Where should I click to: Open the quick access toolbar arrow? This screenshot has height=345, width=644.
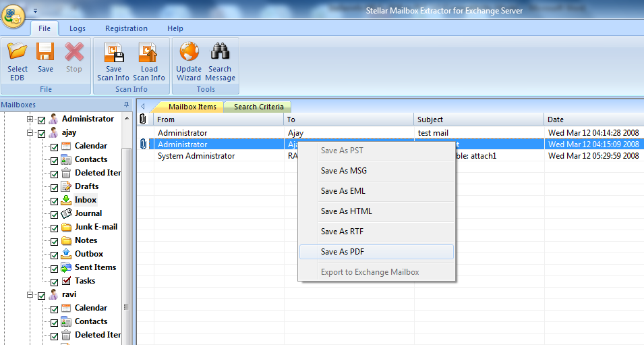click(35, 11)
